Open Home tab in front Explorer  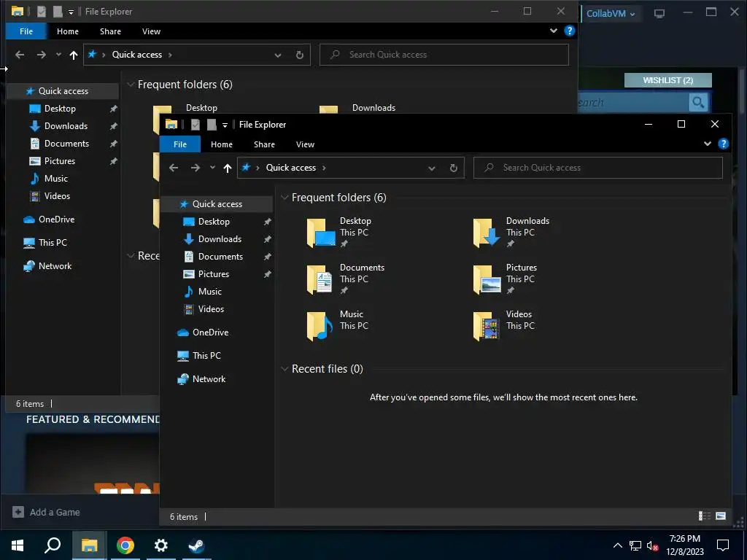pos(222,144)
